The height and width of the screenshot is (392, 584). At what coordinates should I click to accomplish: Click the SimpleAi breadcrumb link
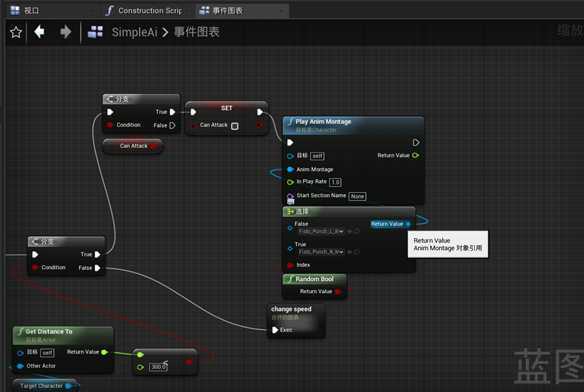click(x=135, y=32)
